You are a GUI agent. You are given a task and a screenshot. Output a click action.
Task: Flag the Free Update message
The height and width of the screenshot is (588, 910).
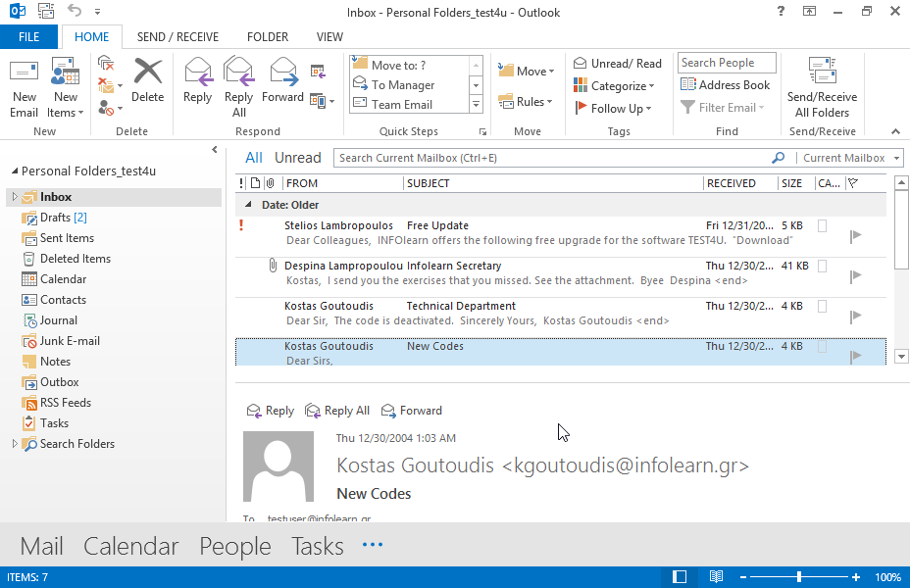point(855,236)
